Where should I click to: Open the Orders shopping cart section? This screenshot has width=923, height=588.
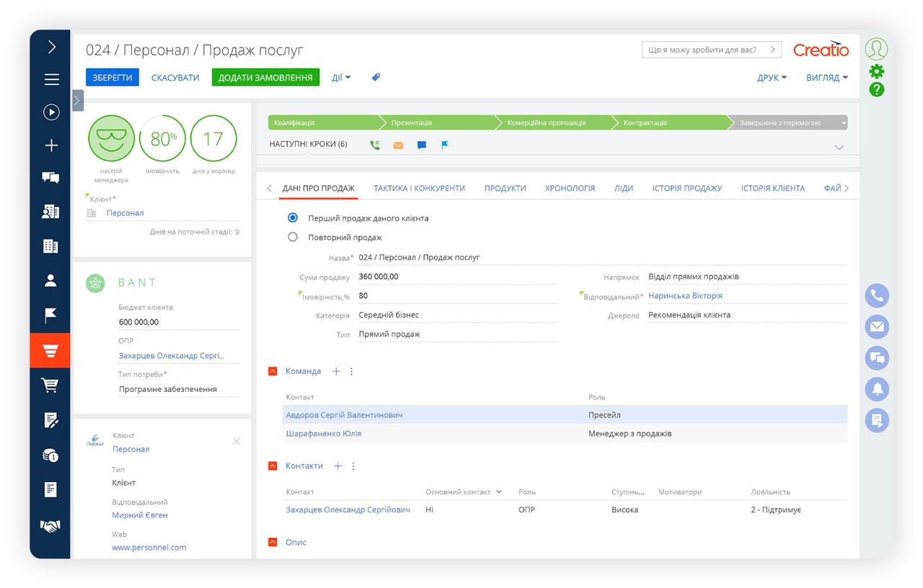[50, 386]
